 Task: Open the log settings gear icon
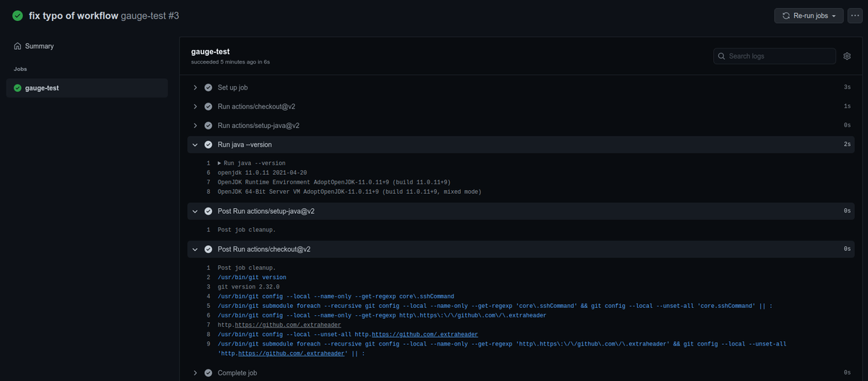point(847,56)
